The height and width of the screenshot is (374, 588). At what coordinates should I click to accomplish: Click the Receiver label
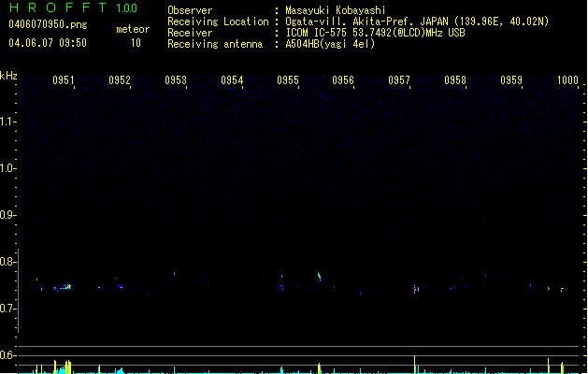pos(190,33)
